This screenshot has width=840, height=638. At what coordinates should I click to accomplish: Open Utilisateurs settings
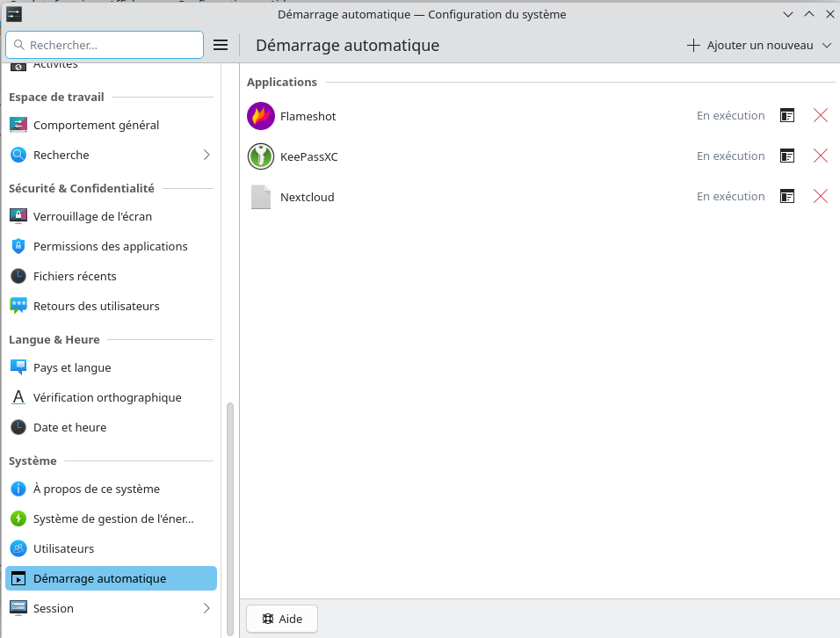point(63,548)
